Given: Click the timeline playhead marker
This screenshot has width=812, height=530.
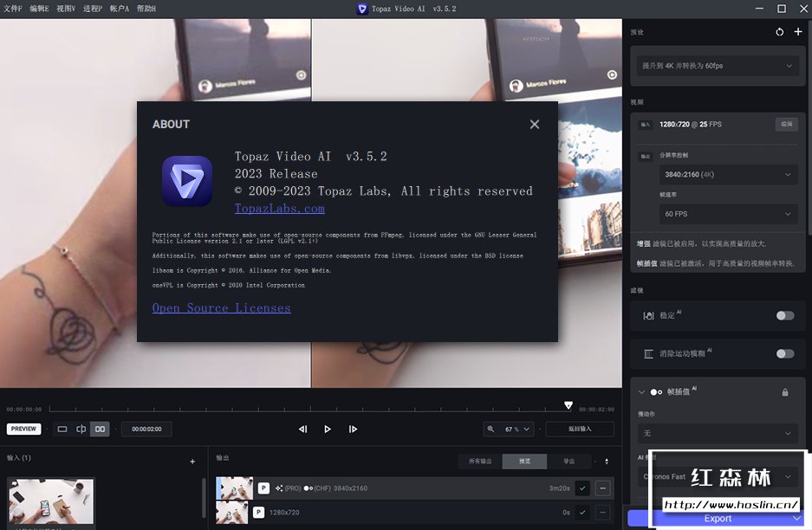Looking at the screenshot, I should [x=568, y=405].
